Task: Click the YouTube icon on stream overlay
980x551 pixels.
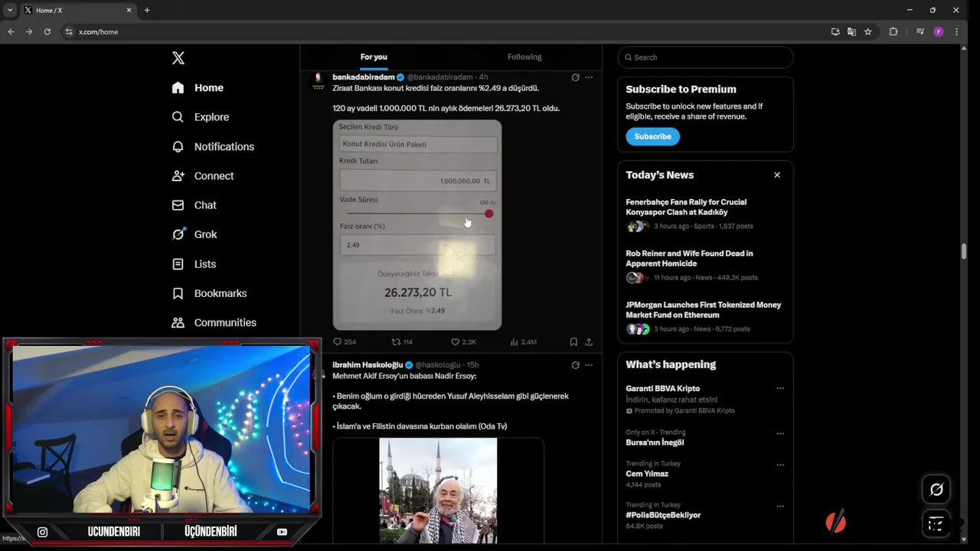Action: pos(282,532)
